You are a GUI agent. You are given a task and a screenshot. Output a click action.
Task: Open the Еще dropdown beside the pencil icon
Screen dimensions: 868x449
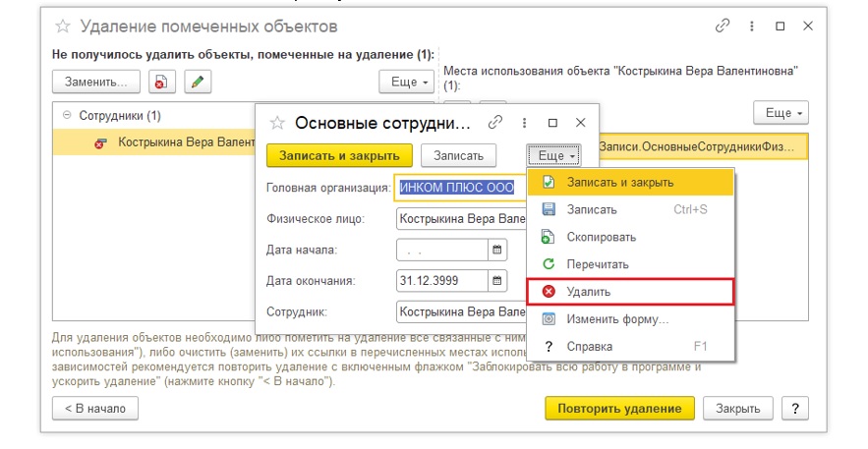tap(407, 82)
